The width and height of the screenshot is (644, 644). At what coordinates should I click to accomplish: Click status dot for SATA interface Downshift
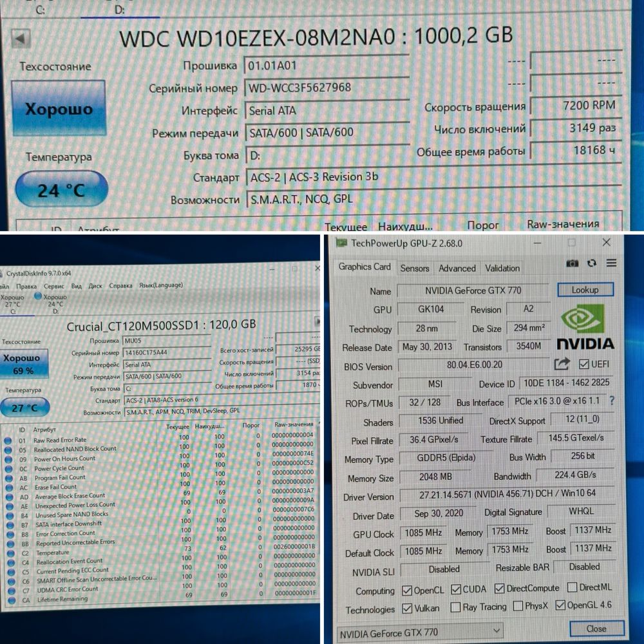(10, 526)
